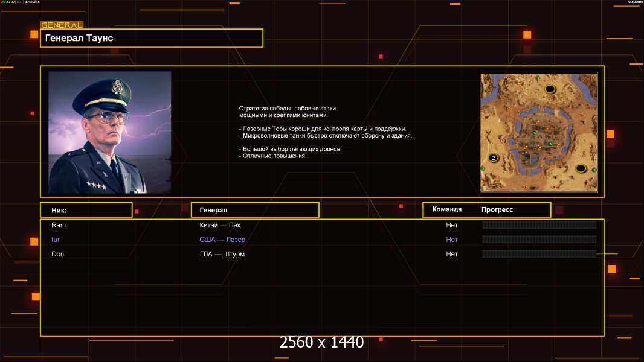Select the highlighted player tur
This screenshot has height=362, width=644.
coord(56,240)
